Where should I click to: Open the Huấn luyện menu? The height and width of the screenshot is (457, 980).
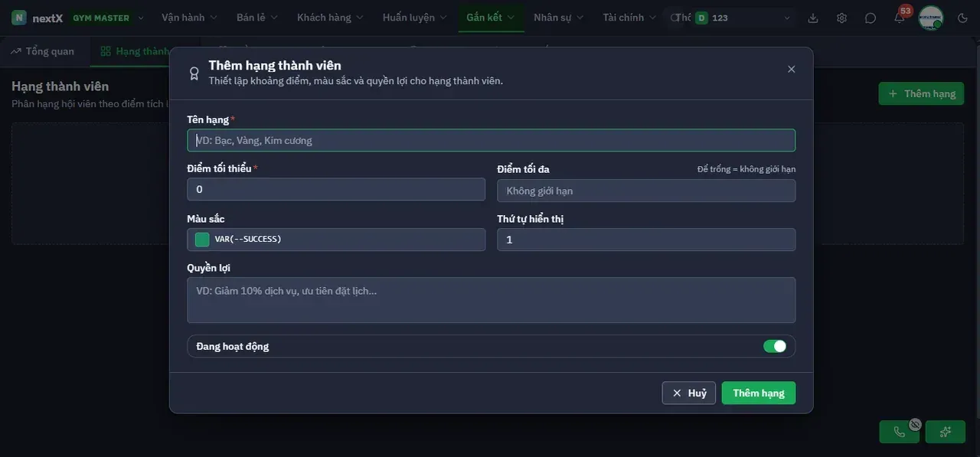[414, 18]
